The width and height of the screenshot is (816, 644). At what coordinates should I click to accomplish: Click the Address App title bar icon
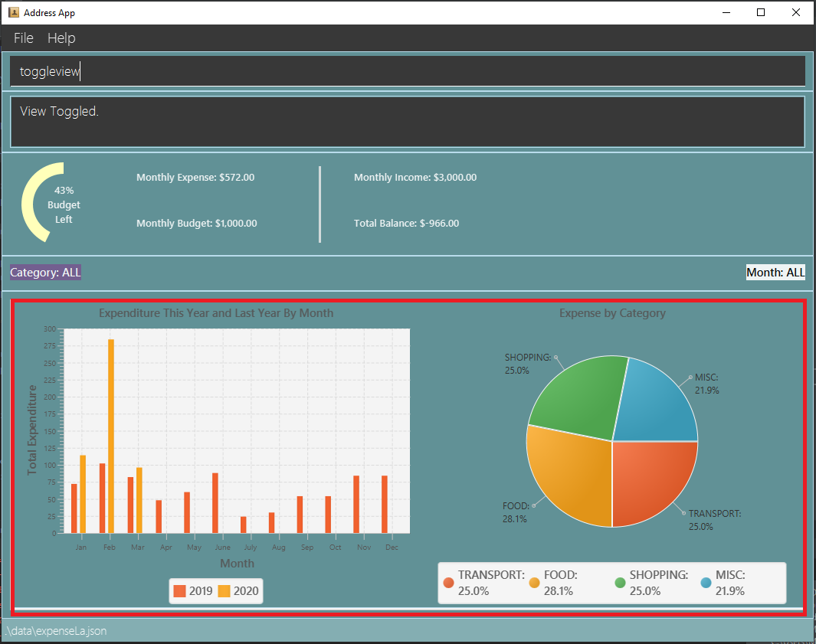pyautogui.click(x=14, y=12)
